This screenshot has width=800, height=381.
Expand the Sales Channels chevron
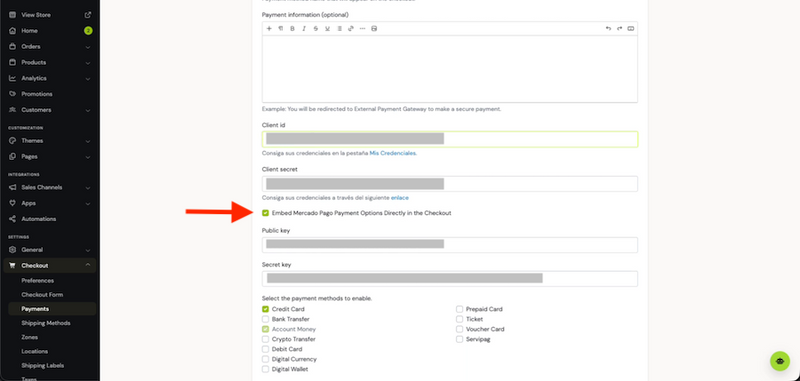[x=88, y=188]
